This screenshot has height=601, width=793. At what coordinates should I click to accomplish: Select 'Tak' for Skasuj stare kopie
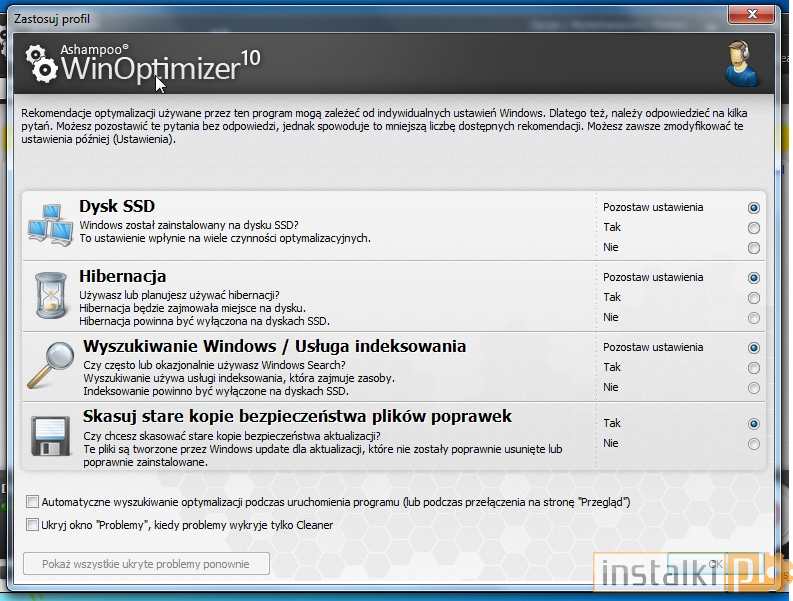point(754,424)
